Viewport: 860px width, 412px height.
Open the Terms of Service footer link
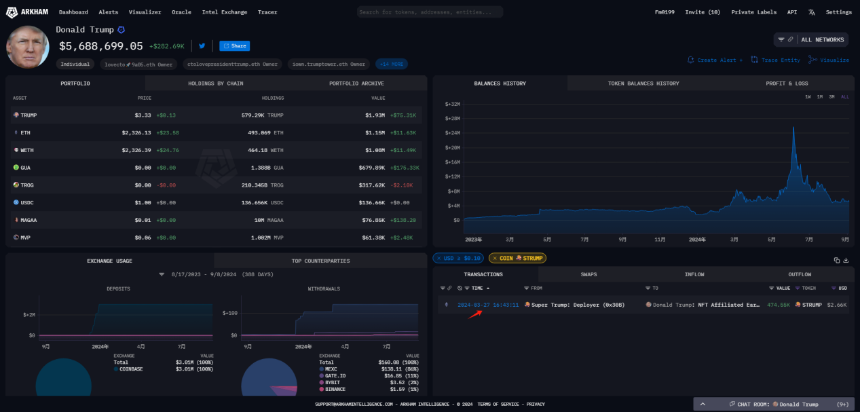tap(500, 404)
